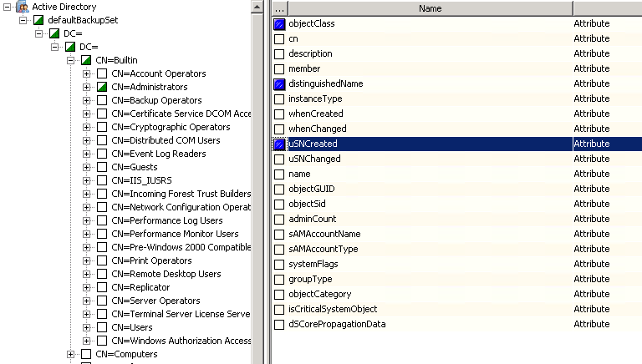Select CN=Replicator tree item
This screenshot has height=364, width=642.
coord(140,287)
